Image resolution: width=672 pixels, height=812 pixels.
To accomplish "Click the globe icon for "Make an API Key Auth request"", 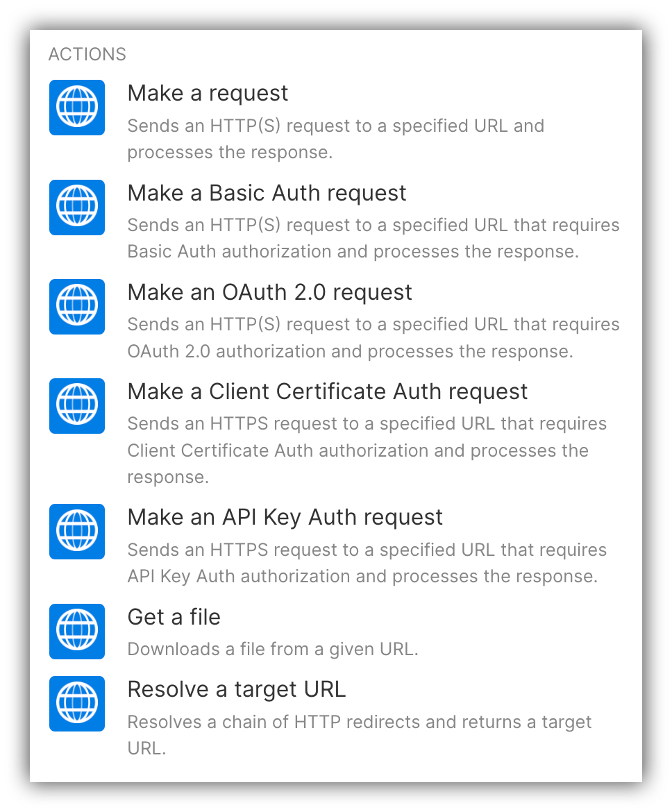I will pos(76,532).
